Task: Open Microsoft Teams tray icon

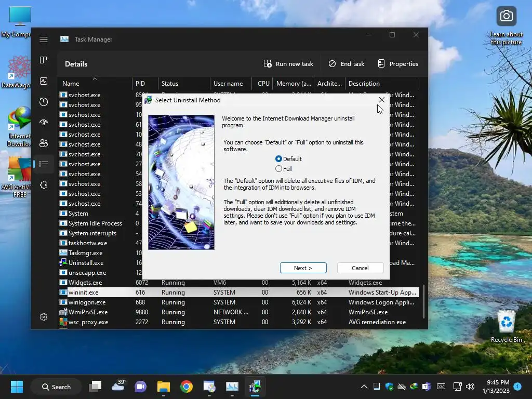Action: coord(426,387)
